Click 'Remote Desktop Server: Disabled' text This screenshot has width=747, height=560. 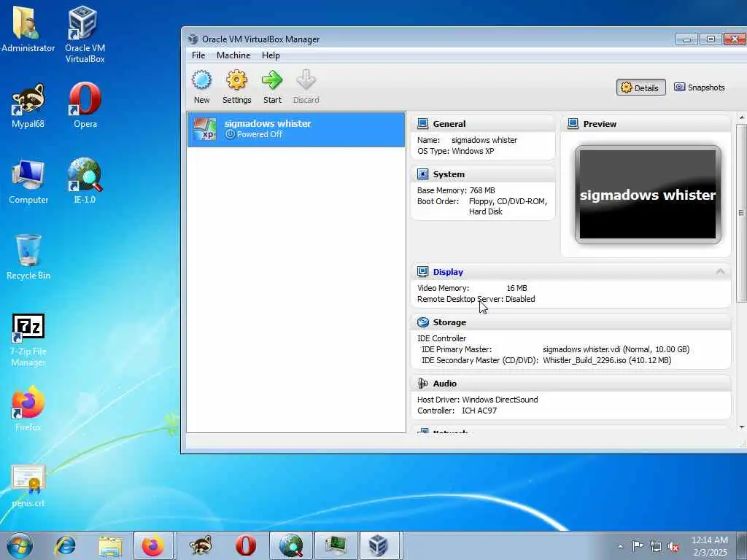[x=476, y=298]
